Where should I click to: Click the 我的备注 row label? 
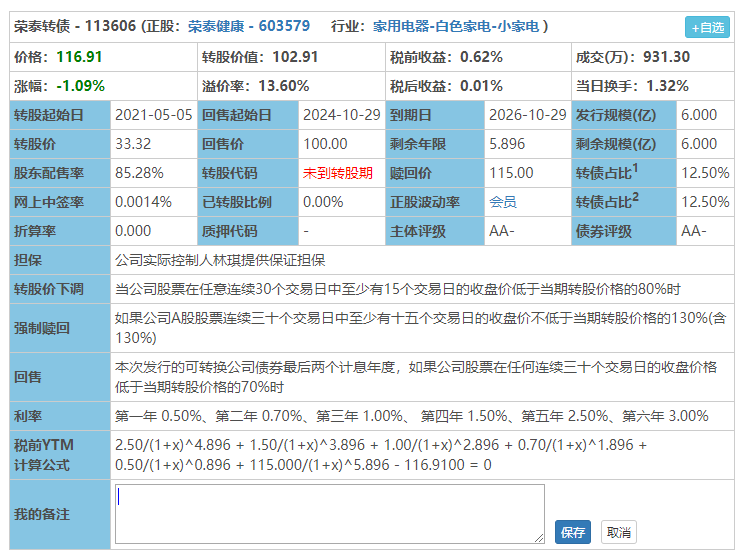[x=42, y=514]
